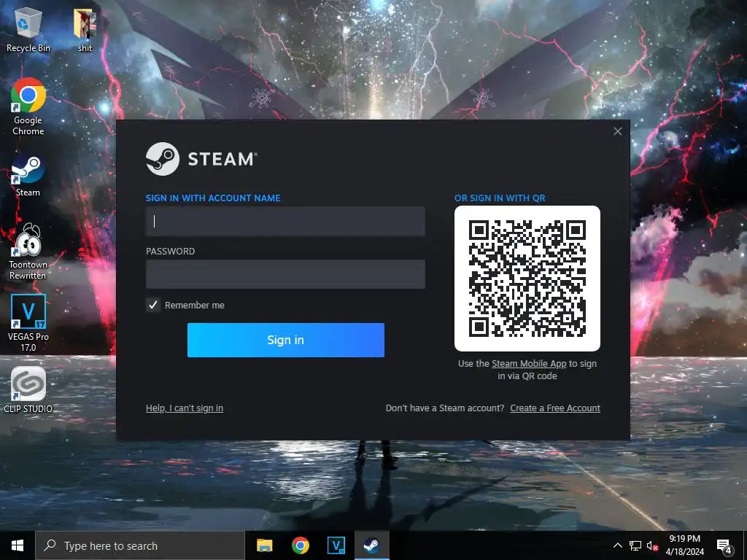Select the CLIP STUDIO desktop shortcut
The width and height of the screenshot is (747, 560).
pos(28,389)
